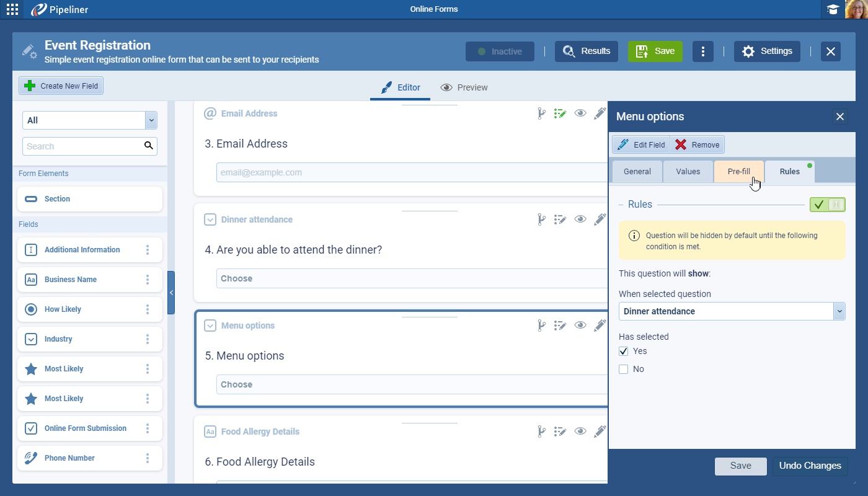868x496 pixels.
Task: Click the Undo Changes button
Action: coord(810,466)
